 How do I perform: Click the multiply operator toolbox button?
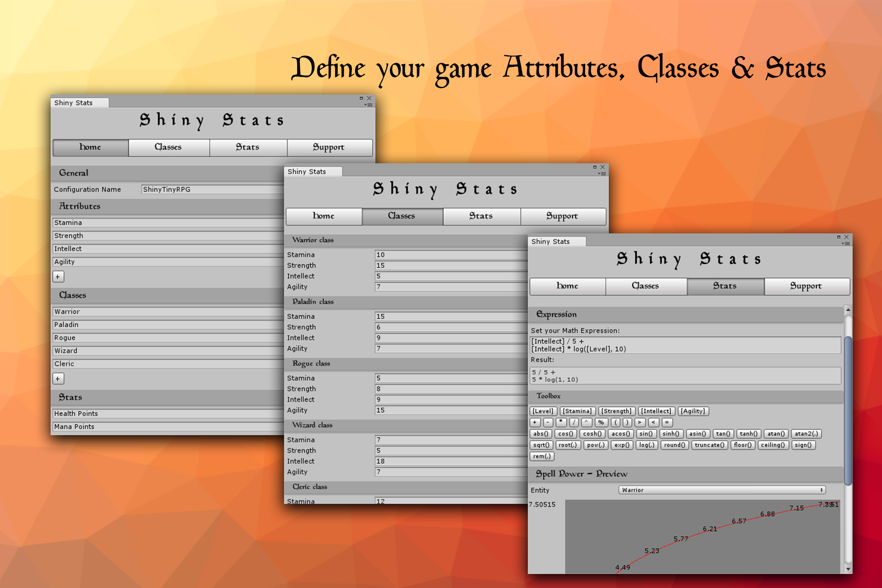point(561,422)
